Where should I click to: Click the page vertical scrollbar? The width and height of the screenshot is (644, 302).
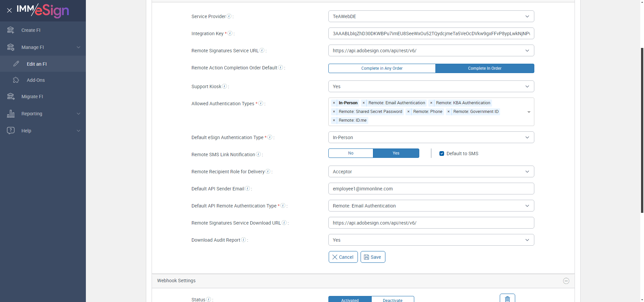[x=642, y=130]
